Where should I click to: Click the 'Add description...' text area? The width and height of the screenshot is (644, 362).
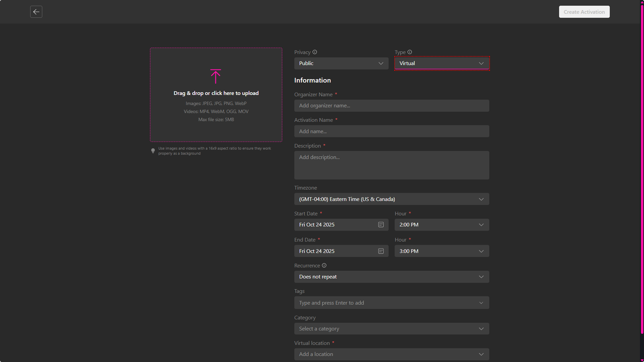coord(391,165)
